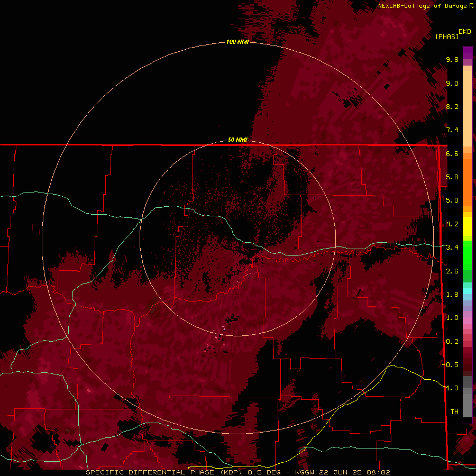
Task: Click the SPECIFIC DIFFERENTIAL PHASE (KDP) caption
Action: coord(164,472)
